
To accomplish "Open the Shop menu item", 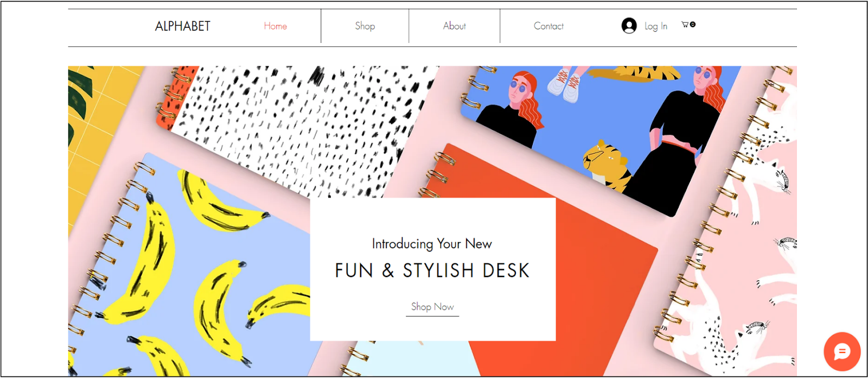I will (x=365, y=26).
